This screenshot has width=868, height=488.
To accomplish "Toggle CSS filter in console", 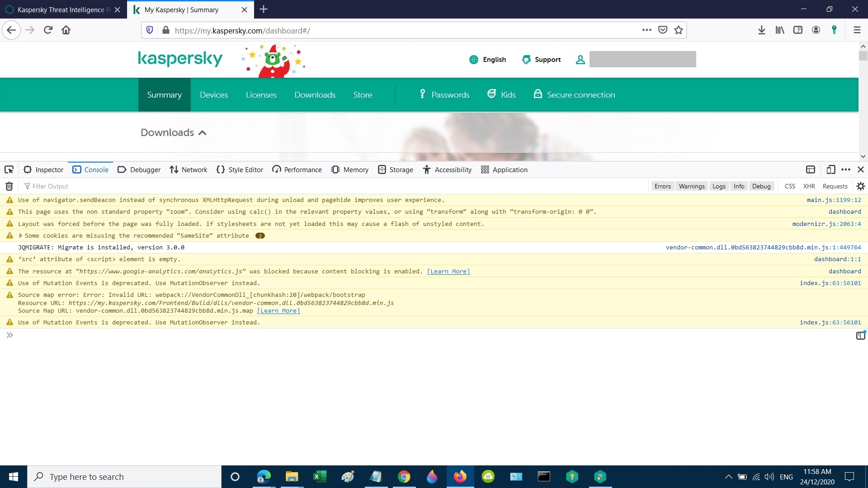I will point(790,186).
